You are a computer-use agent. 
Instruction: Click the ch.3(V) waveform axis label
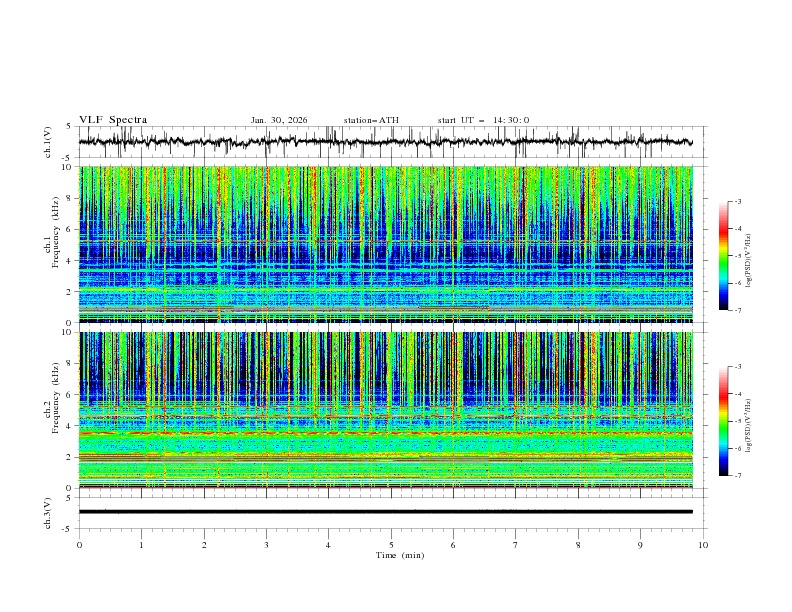(48, 512)
